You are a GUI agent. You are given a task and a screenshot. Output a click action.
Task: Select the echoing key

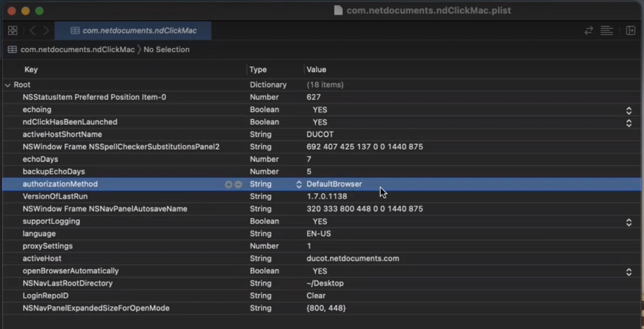(x=37, y=110)
